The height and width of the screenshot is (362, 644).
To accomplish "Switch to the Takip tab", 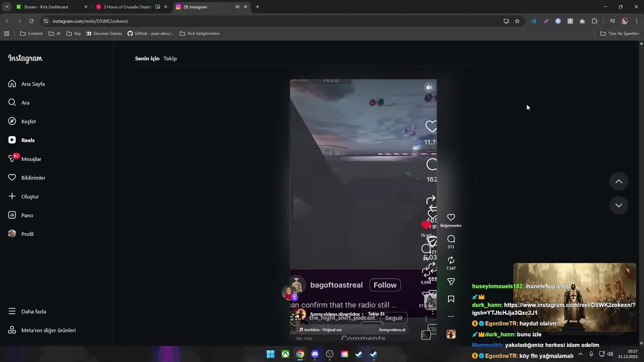I will click(x=170, y=58).
